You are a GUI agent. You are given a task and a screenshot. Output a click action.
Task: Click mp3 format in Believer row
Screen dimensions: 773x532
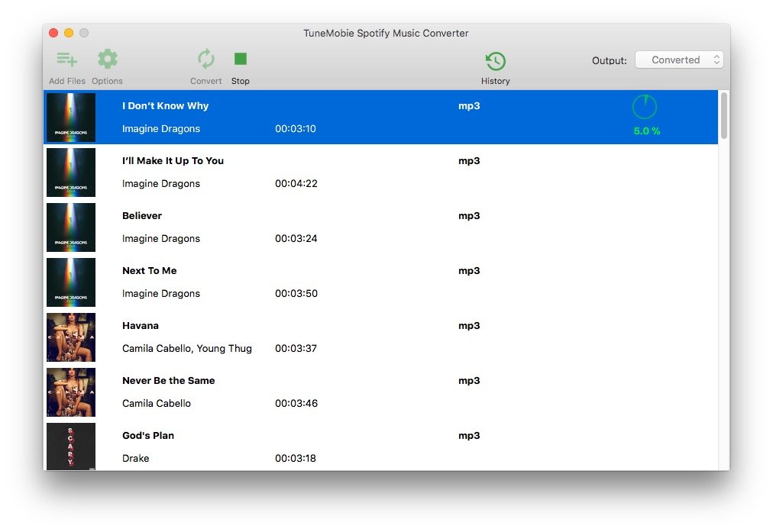click(x=469, y=216)
